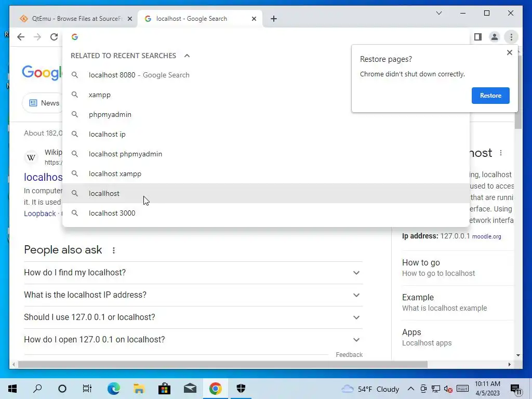
Task: Select the 'localhost 3000' suggestion
Action: (266, 212)
